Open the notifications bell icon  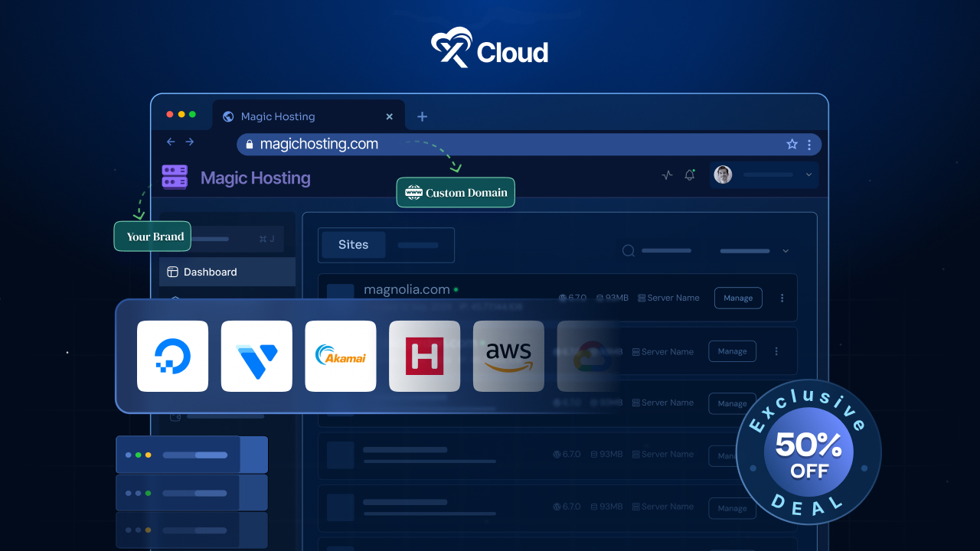pyautogui.click(x=690, y=174)
